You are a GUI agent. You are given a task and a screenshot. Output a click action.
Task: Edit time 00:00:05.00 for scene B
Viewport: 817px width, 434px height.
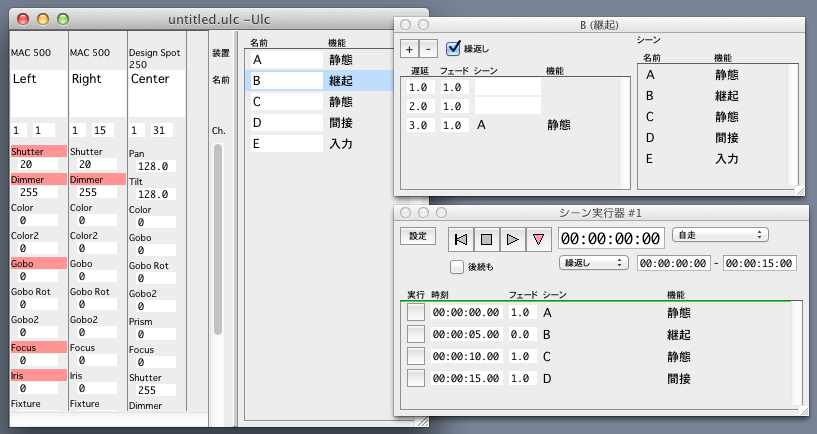(x=466, y=334)
